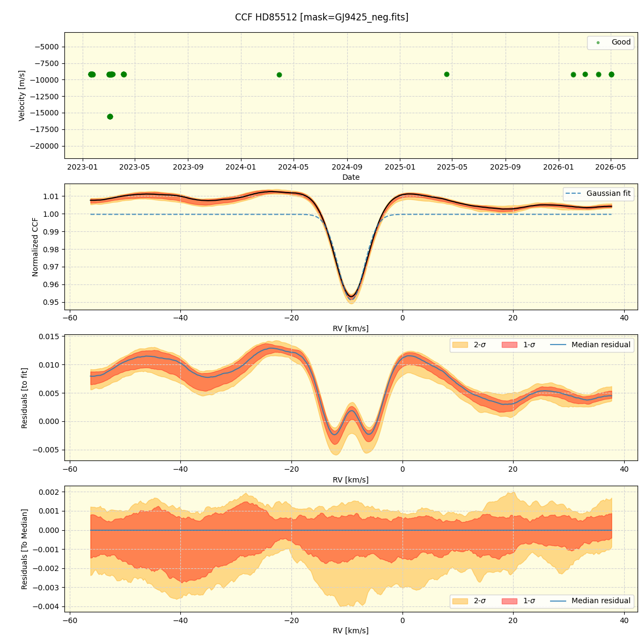Click the 'Velocity [m/s]' axis label
The height and width of the screenshot is (644, 644).
(x=22, y=96)
